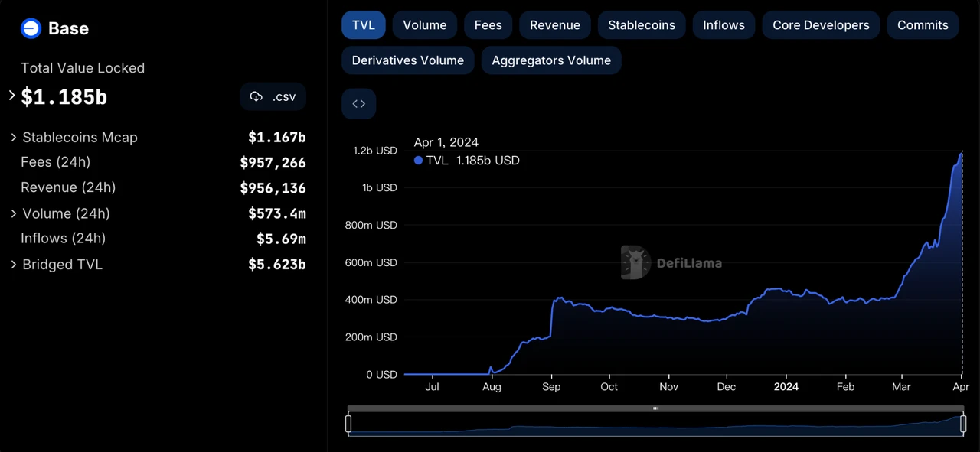Click the 2024 label on the time axis
The width and height of the screenshot is (980, 452).
coord(786,387)
